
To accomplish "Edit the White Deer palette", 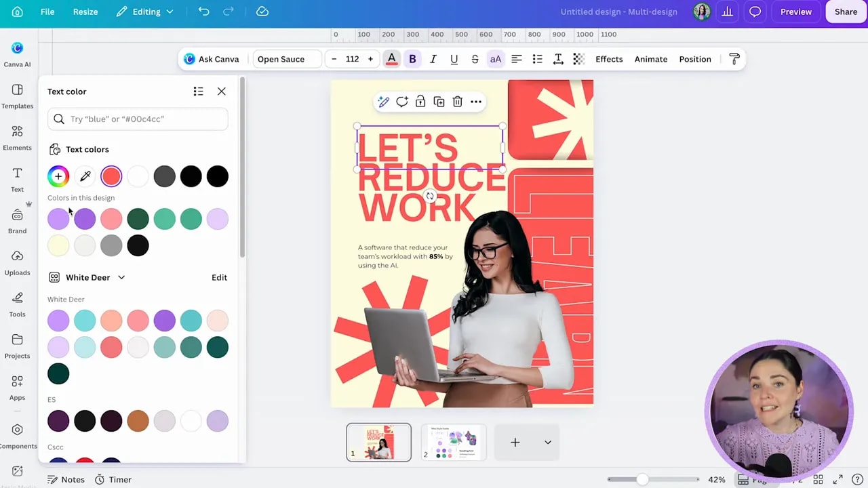I will 219,277.
